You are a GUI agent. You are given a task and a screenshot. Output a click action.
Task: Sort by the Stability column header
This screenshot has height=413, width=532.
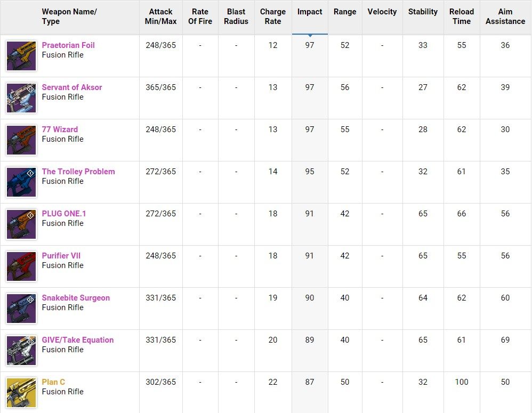coord(423,12)
